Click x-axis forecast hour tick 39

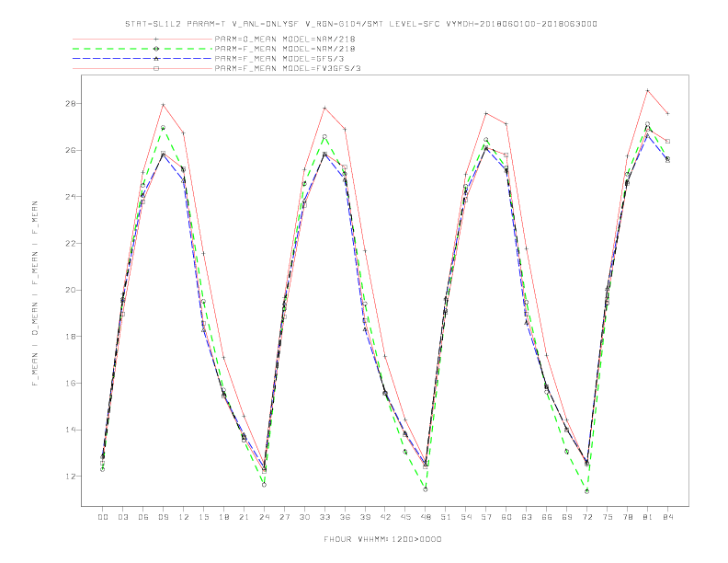365,517
